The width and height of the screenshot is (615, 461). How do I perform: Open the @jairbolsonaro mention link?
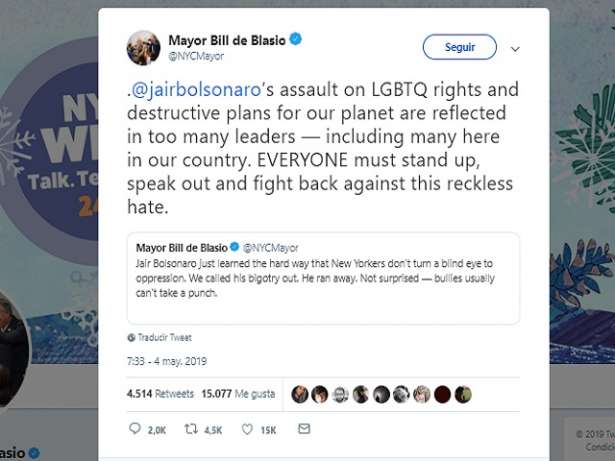coord(196,89)
